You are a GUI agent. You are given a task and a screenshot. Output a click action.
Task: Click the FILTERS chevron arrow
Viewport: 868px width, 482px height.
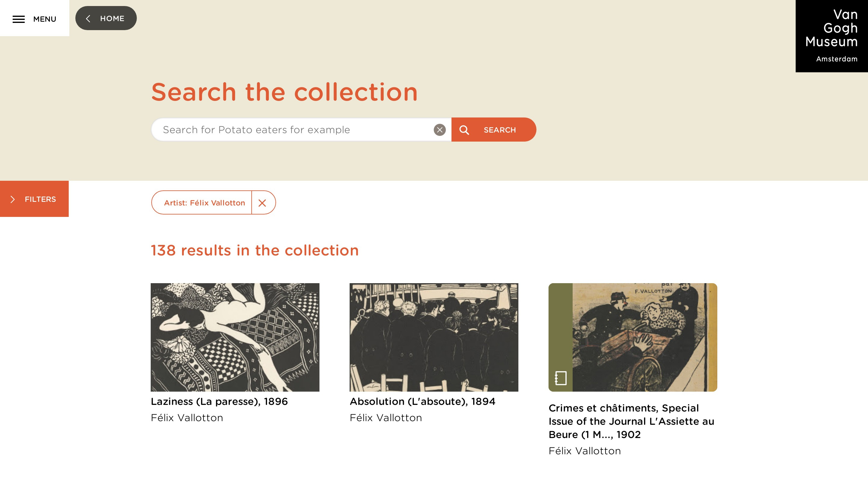coord(12,199)
